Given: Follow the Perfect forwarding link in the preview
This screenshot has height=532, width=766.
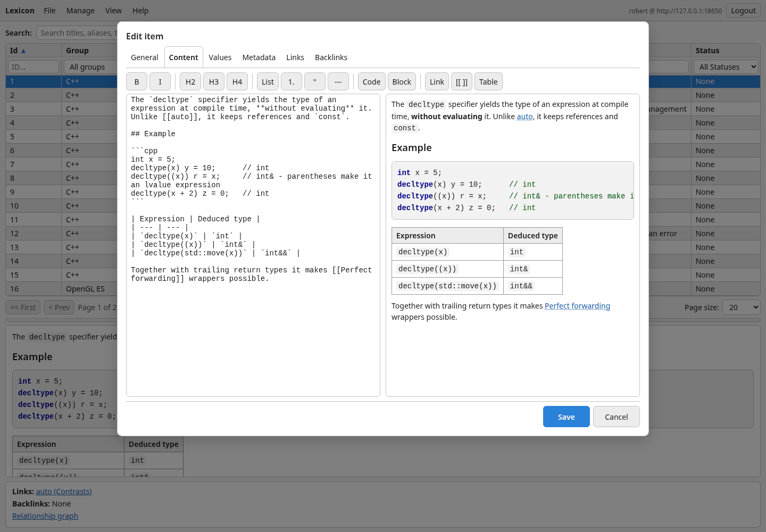Looking at the screenshot, I should [577, 306].
